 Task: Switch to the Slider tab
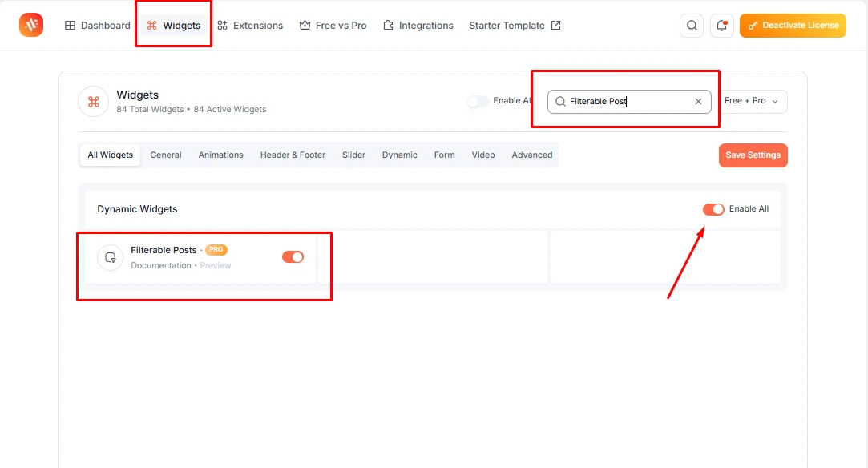(x=353, y=155)
